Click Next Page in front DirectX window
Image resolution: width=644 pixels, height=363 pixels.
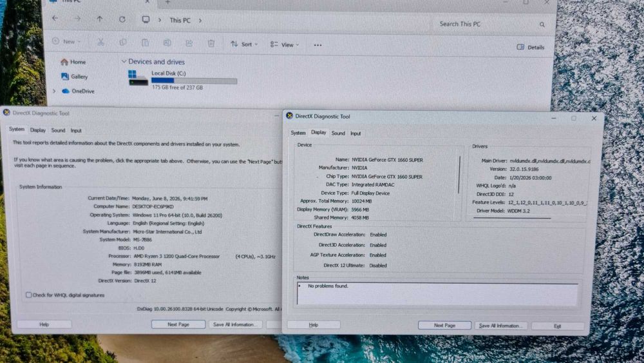(444, 325)
